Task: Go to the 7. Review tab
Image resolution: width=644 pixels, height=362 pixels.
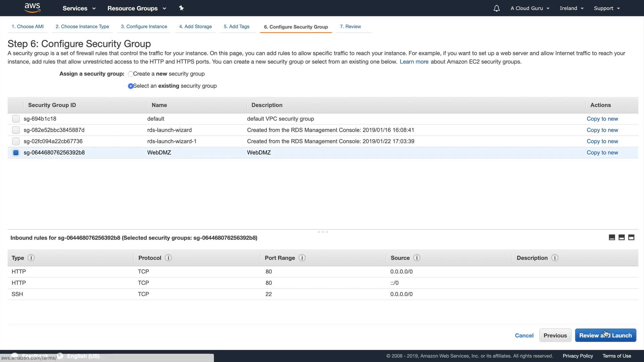Action: (350, 26)
